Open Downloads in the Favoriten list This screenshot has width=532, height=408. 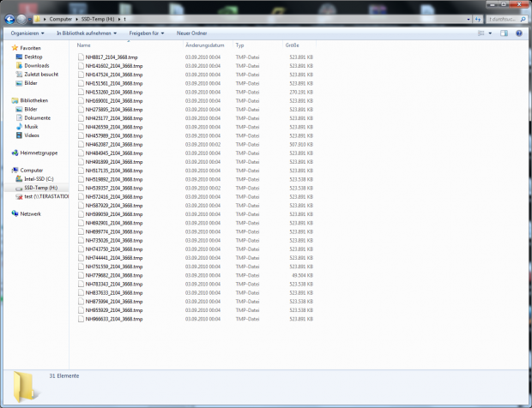[x=36, y=65]
